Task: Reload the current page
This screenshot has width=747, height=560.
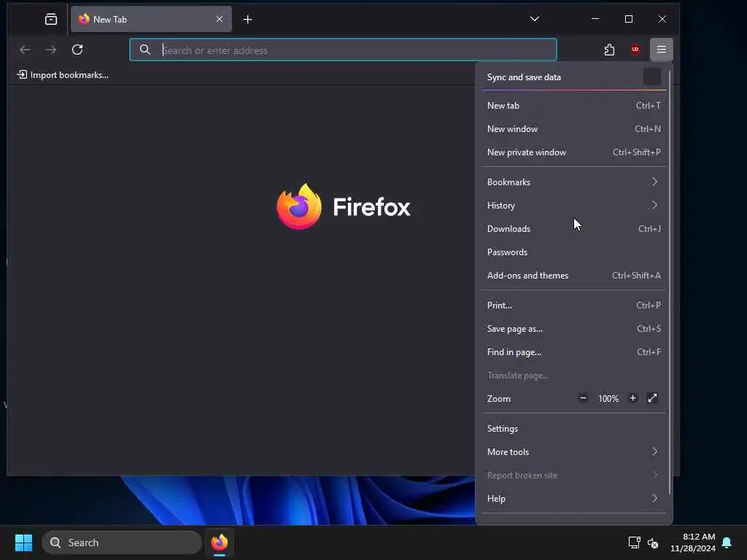Action: click(x=77, y=50)
